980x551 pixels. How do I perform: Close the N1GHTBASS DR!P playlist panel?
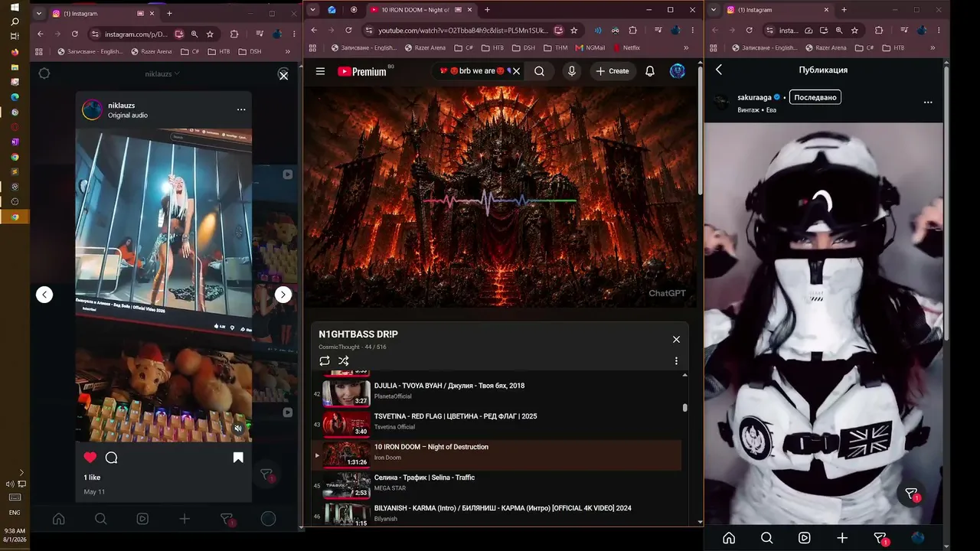pyautogui.click(x=676, y=339)
